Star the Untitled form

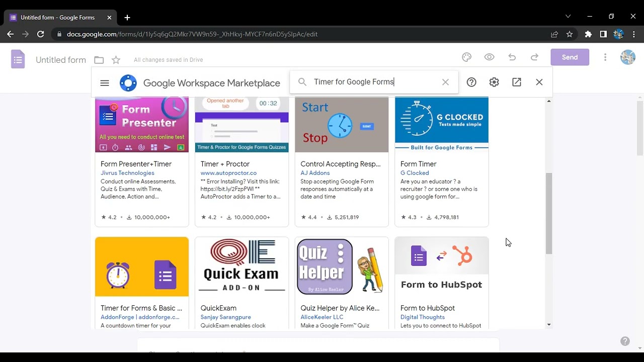(116, 60)
